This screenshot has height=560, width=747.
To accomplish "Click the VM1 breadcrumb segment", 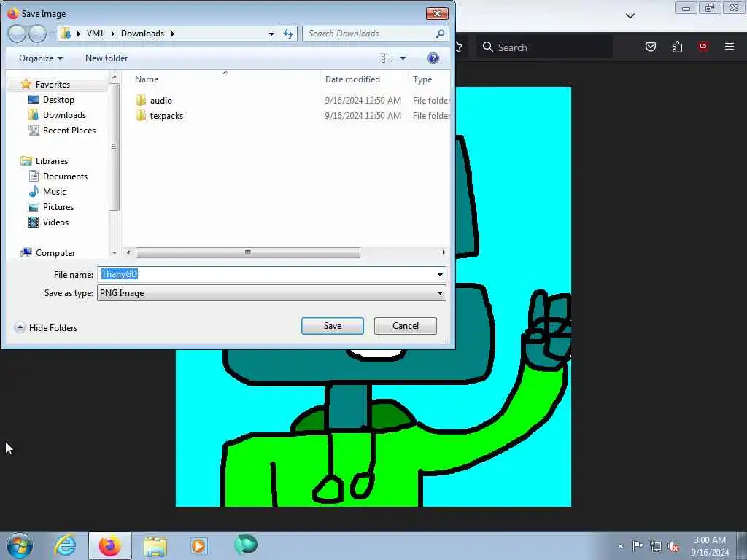I will 96,34.
